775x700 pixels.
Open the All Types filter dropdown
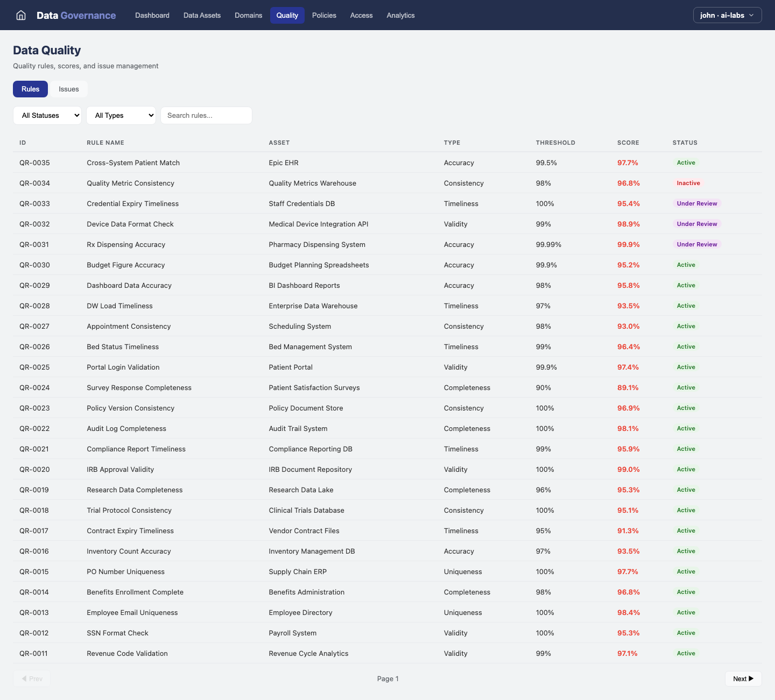tap(121, 115)
